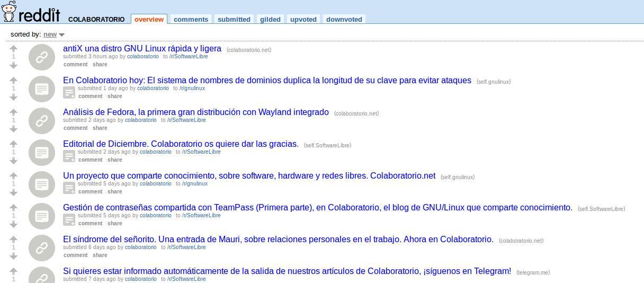Open the upvoted tab
The width and height of the screenshot is (644, 283).
pos(303,19)
